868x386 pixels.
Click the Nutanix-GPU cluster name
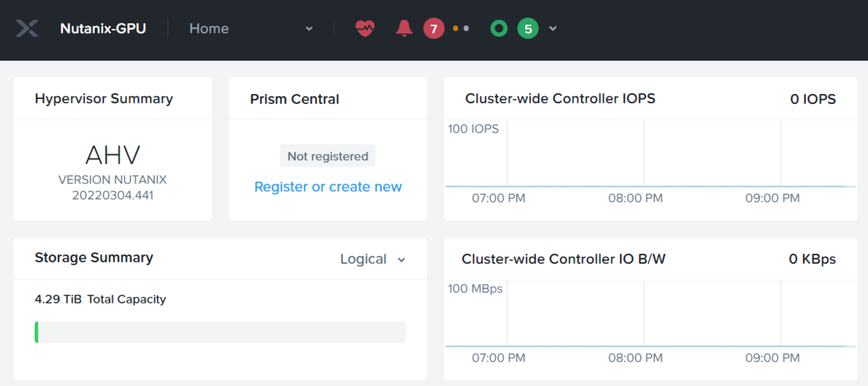click(103, 28)
